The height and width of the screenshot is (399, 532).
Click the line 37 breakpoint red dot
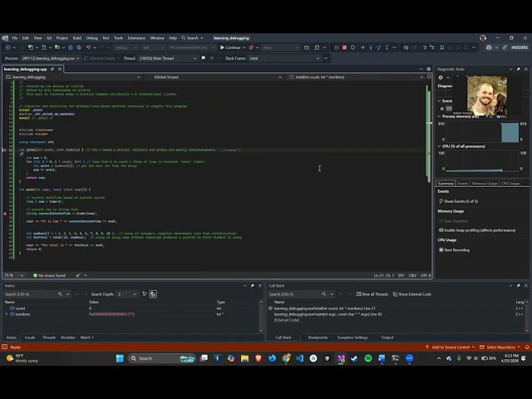point(5,214)
